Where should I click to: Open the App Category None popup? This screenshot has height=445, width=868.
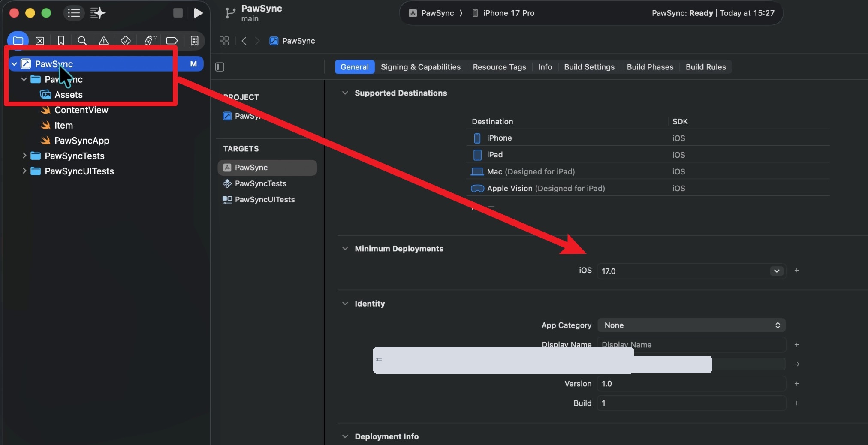pos(691,325)
